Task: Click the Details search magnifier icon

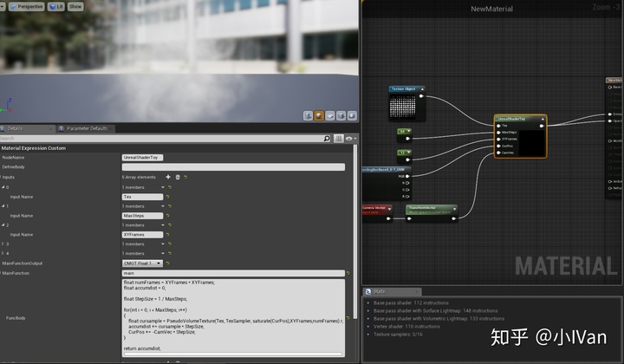Action: pyautogui.click(x=327, y=139)
